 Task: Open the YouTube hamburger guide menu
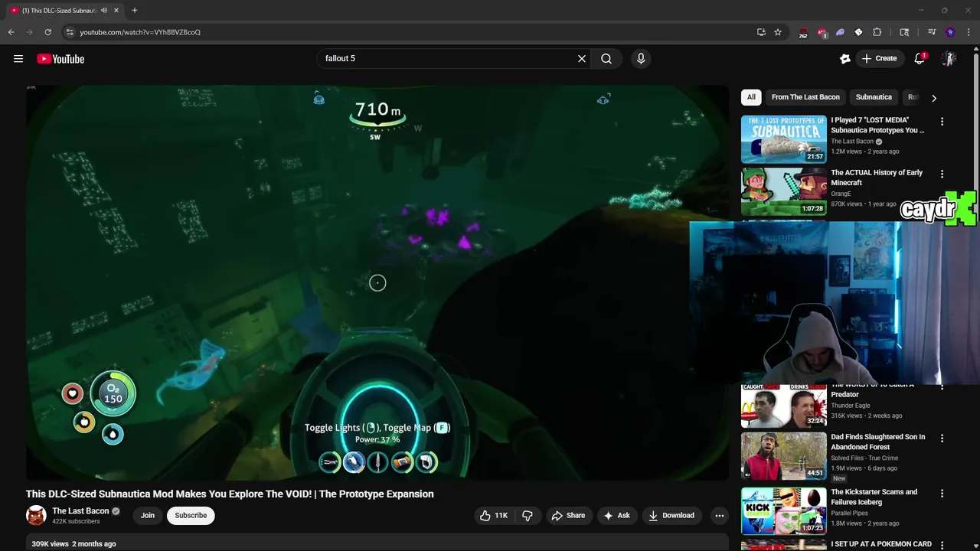tap(18, 59)
